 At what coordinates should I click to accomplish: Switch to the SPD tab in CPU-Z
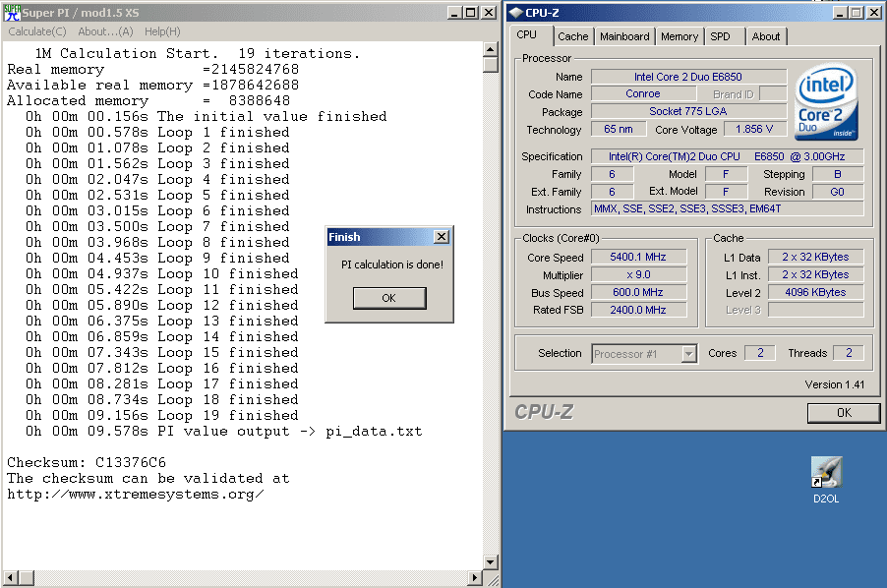coord(720,36)
